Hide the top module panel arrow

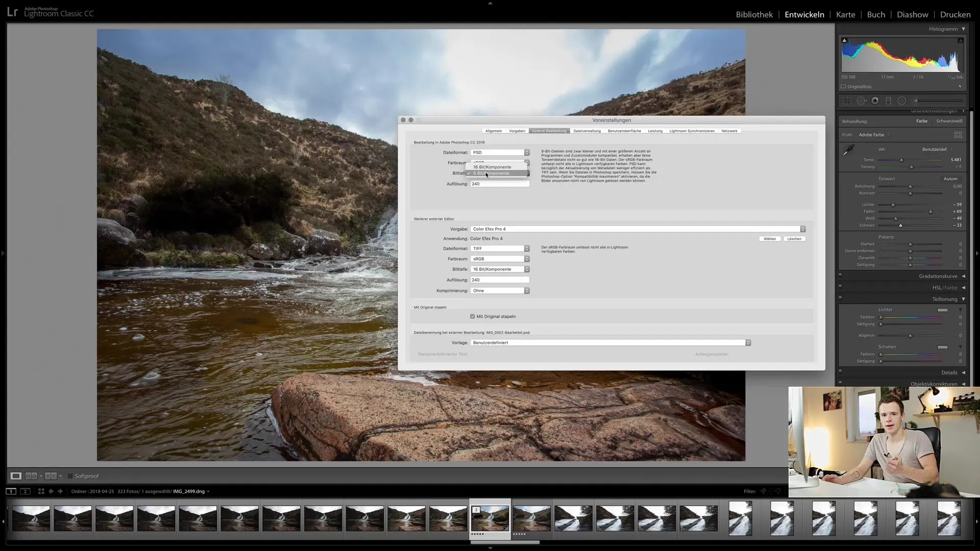490,3
